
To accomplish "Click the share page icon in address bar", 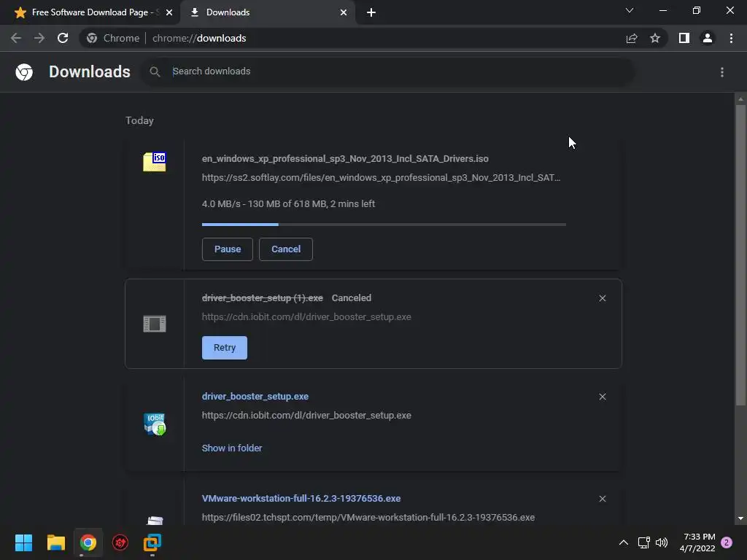I will 632,38.
